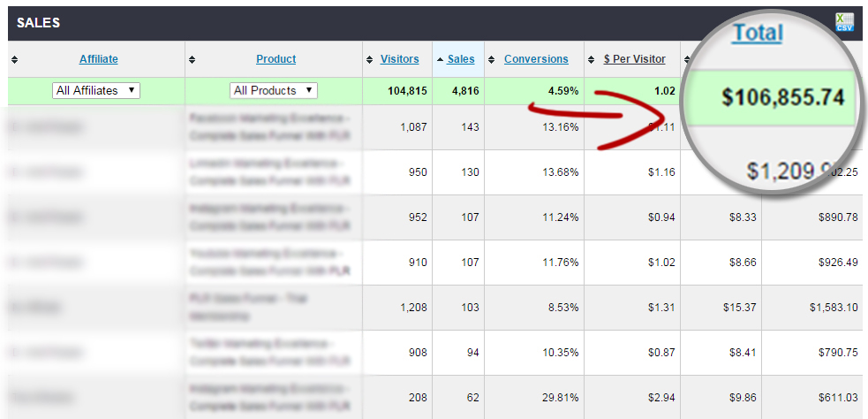The width and height of the screenshot is (868, 419).
Task: Click the ascending arrow beside Sales header
Action: click(440, 60)
